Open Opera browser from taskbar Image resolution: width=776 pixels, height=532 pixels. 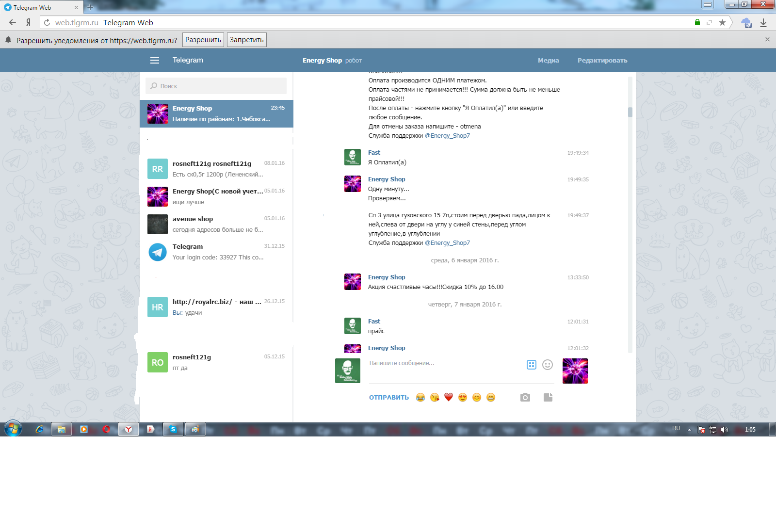(x=106, y=429)
